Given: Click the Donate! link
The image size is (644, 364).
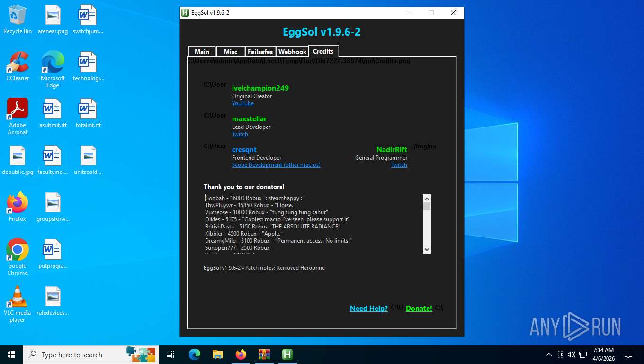Looking at the screenshot, I should [x=419, y=309].
